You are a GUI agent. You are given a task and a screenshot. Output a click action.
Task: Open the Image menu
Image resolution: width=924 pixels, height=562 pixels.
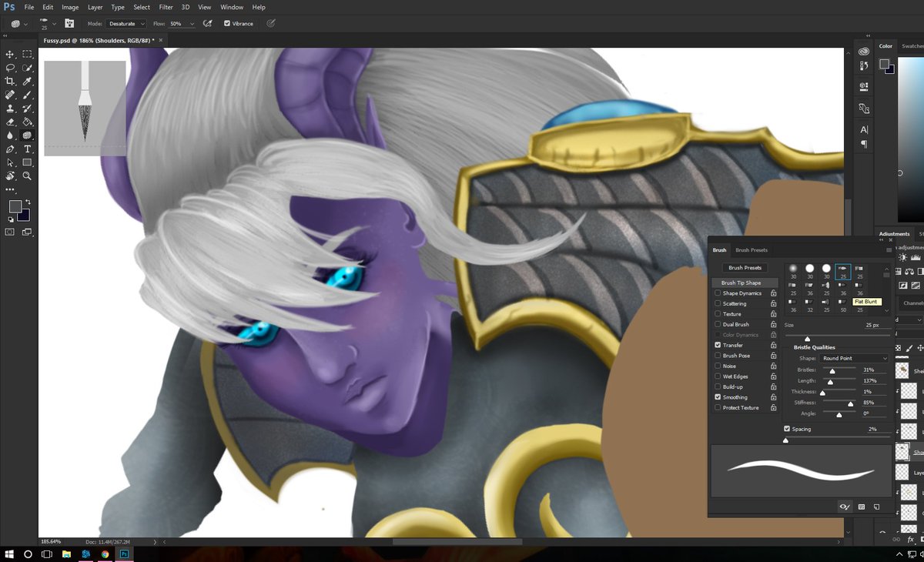click(x=70, y=7)
